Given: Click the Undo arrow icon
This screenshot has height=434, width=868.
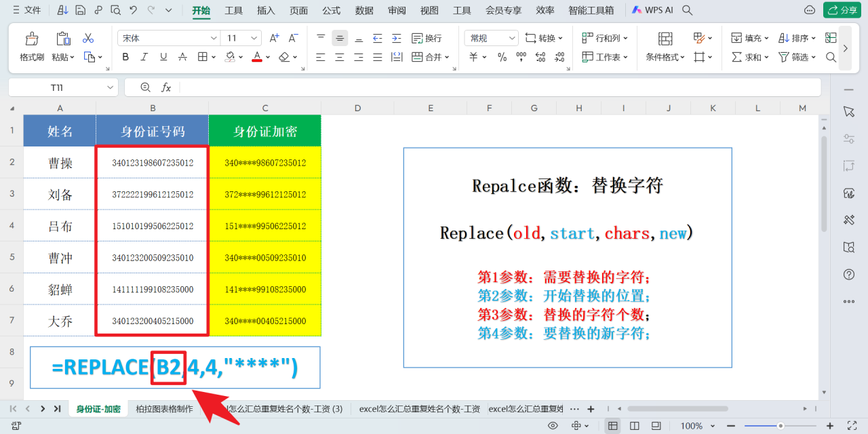Looking at the screenshot, I should point(133,10).
